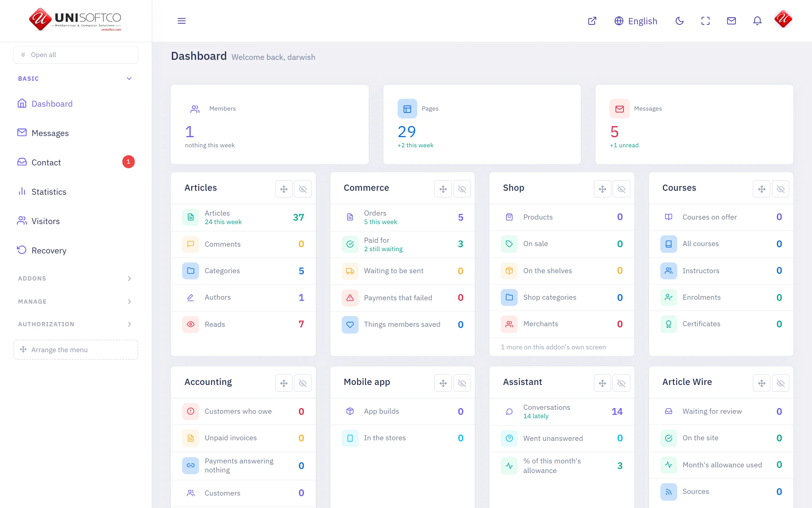Image resolution: width=812 pixels, height=508 pixels.
Task: Expand all menus with Open all
Action: [x=76, y=55]
